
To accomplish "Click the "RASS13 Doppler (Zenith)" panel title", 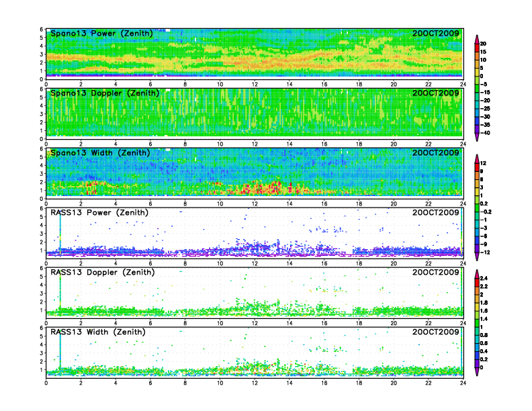I will click(x=103, y=272).
